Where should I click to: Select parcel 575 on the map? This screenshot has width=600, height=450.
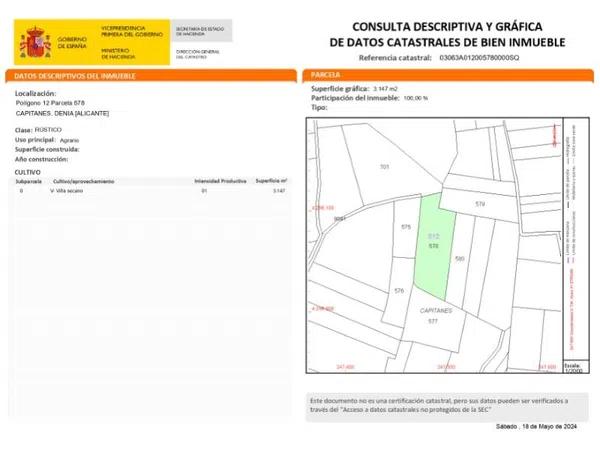tap(405, 228)
